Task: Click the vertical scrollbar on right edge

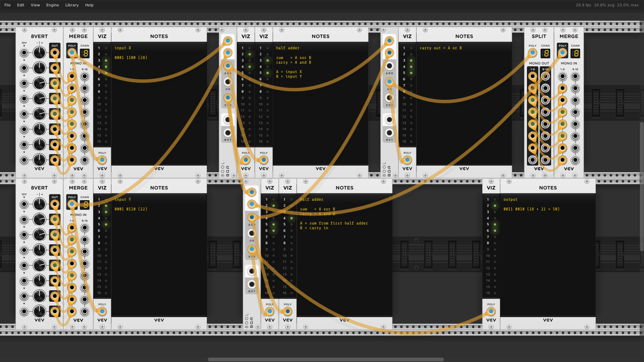Action: pos(641,186)
